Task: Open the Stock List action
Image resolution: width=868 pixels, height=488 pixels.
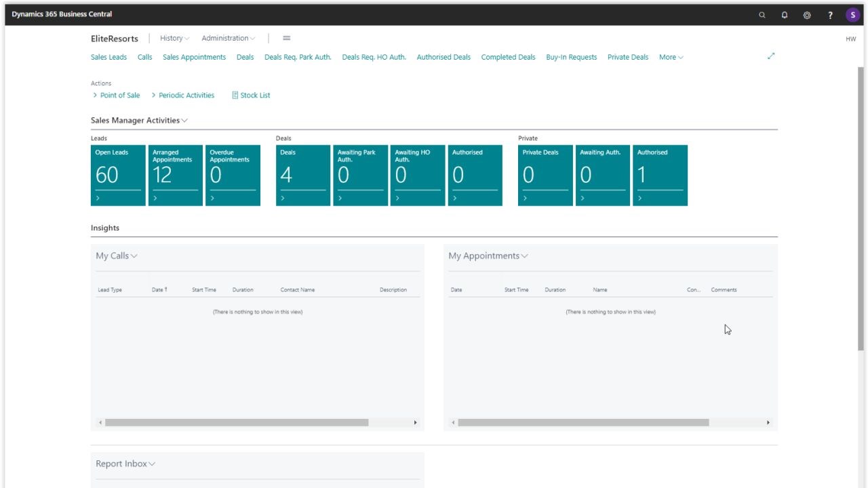Action: (x=251, y=96)
